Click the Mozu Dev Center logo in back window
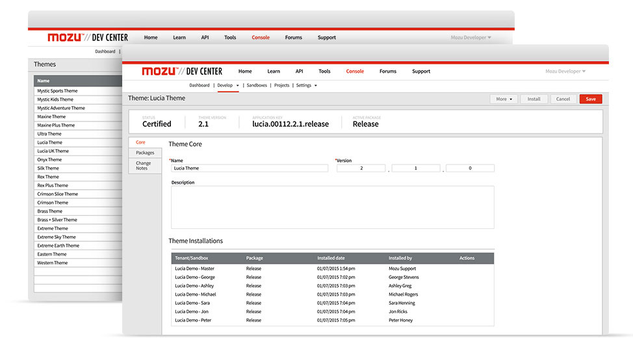Image resolution: width=633 pixels, height=364 pixels. tap(88, 37)
